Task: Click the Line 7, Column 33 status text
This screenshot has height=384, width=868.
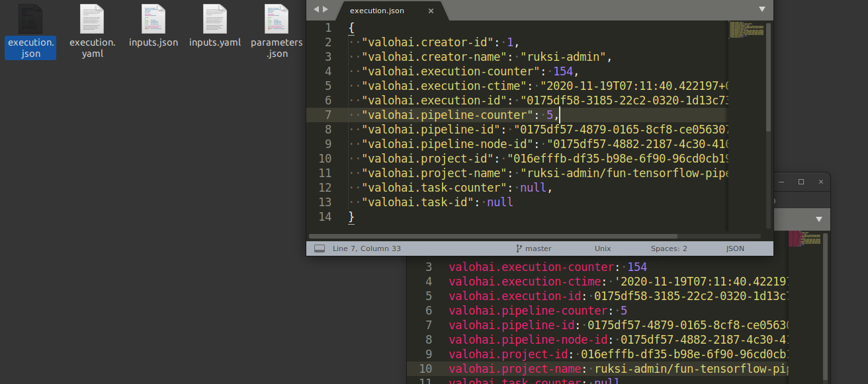Action: (x=367, y=249)
